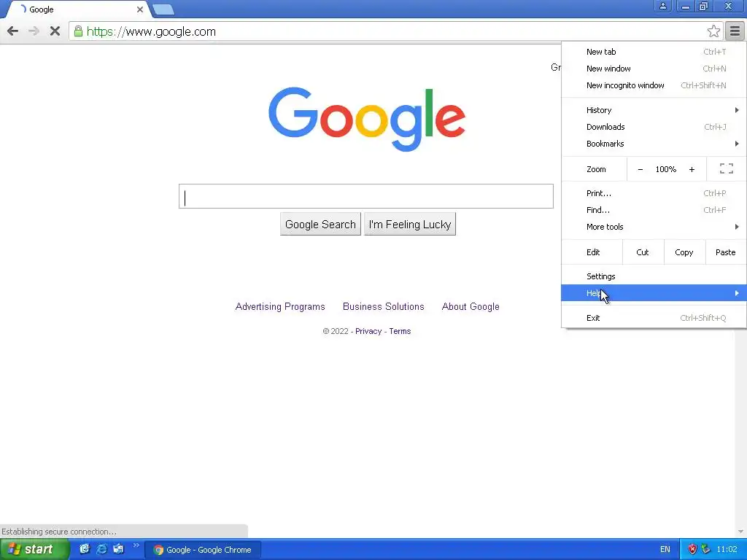
Task: Click Cut in the Edit row
Action: tap(643, 252)
